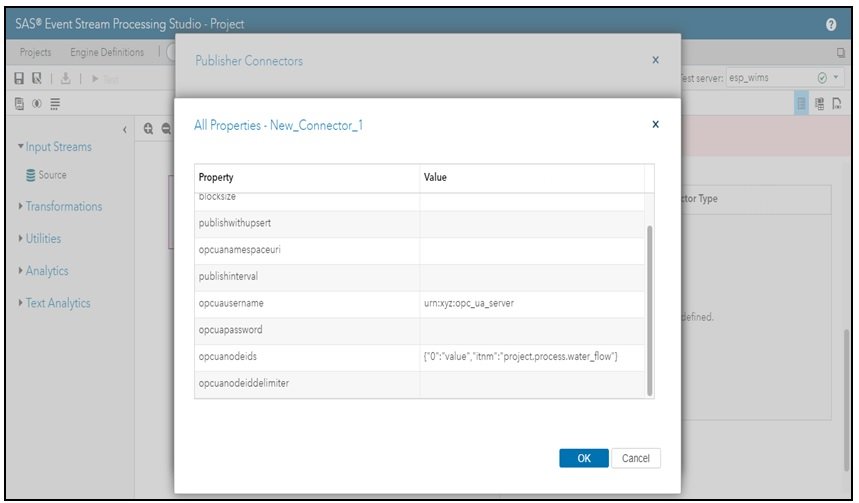Image resolution: width=859 pixels, height=503 pixels.
Task: Close the Publisher Connectors dialog
Action: click(655, 60)
